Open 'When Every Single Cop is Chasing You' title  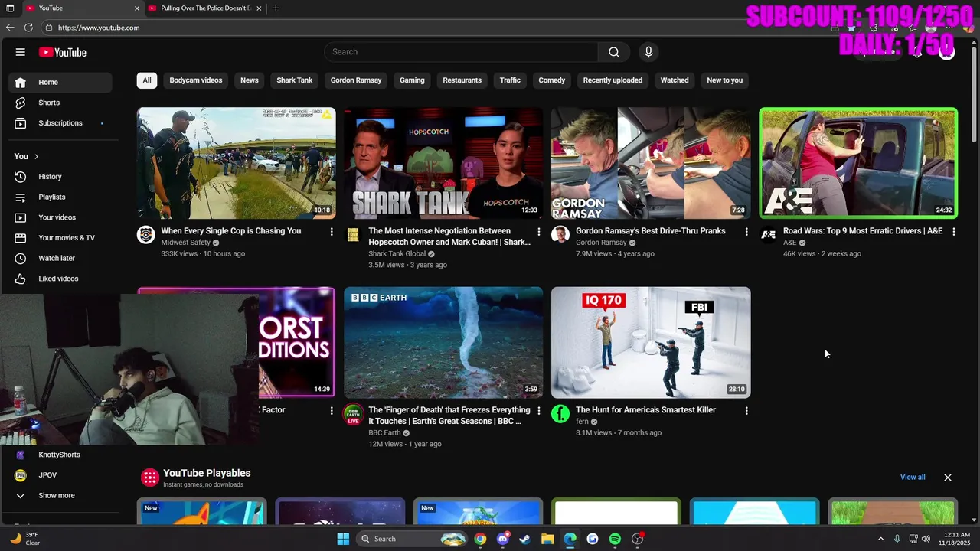pyautogui.click(x=231, y=231)
